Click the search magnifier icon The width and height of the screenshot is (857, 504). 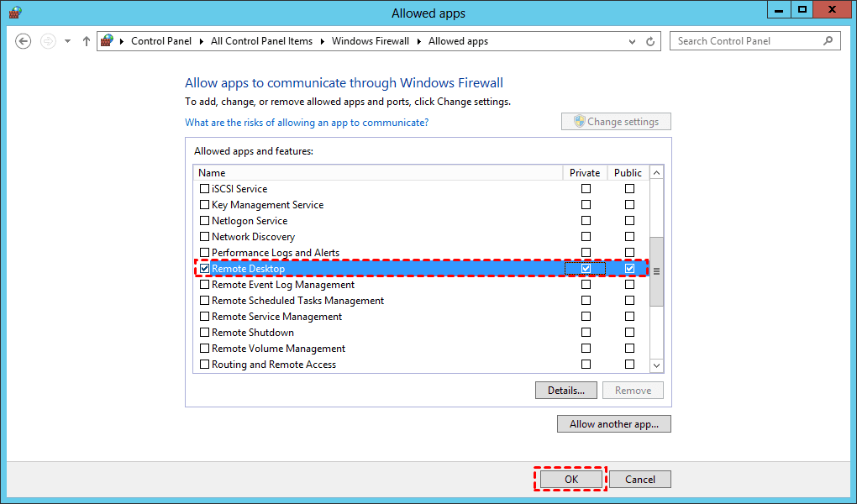pos(828,40)
